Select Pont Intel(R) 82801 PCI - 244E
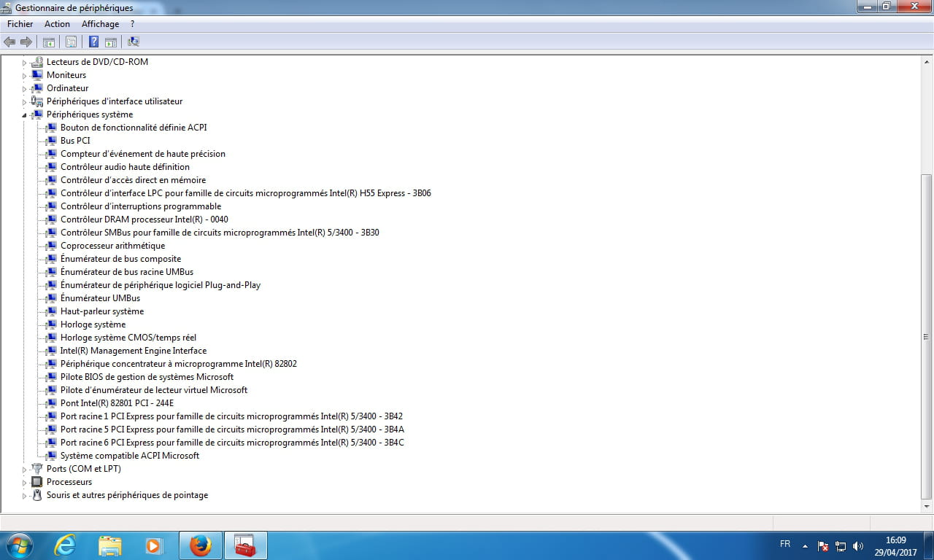The width and height of the screenshot is (934, 560). tap(117, 403)
